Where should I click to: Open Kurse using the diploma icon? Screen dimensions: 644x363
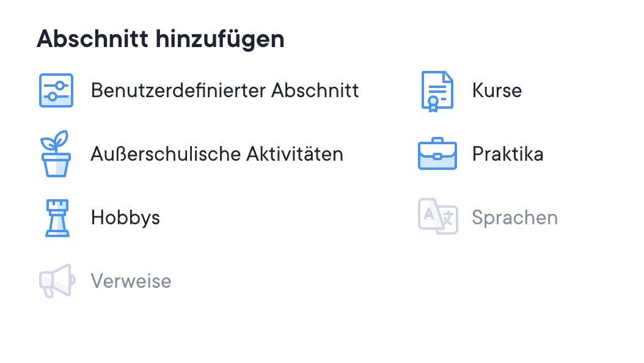point(437,90)
